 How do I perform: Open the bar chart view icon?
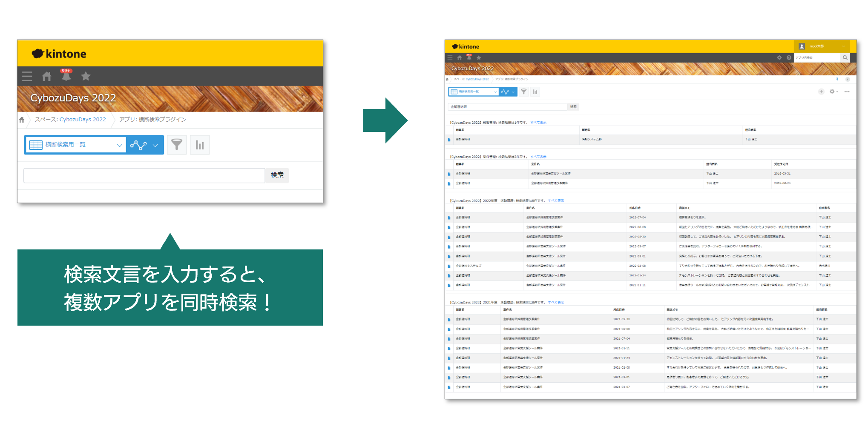[199, 145]
